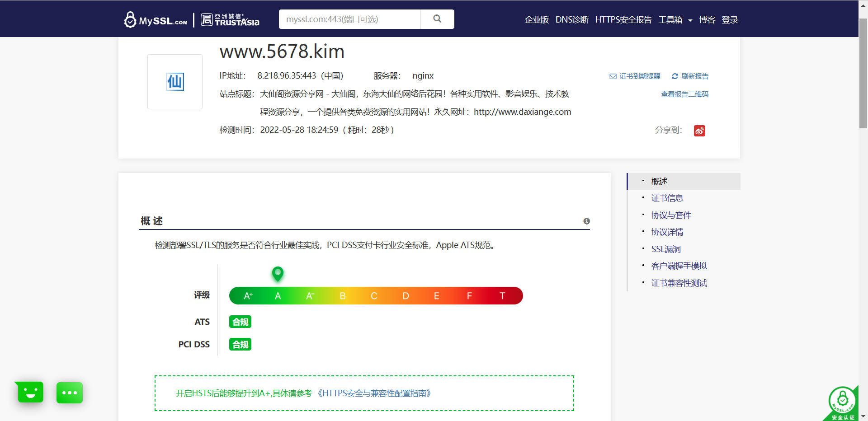868x421 pixels.
Task: Click the scrollbar down arrow
Action: tap(863, 416)
